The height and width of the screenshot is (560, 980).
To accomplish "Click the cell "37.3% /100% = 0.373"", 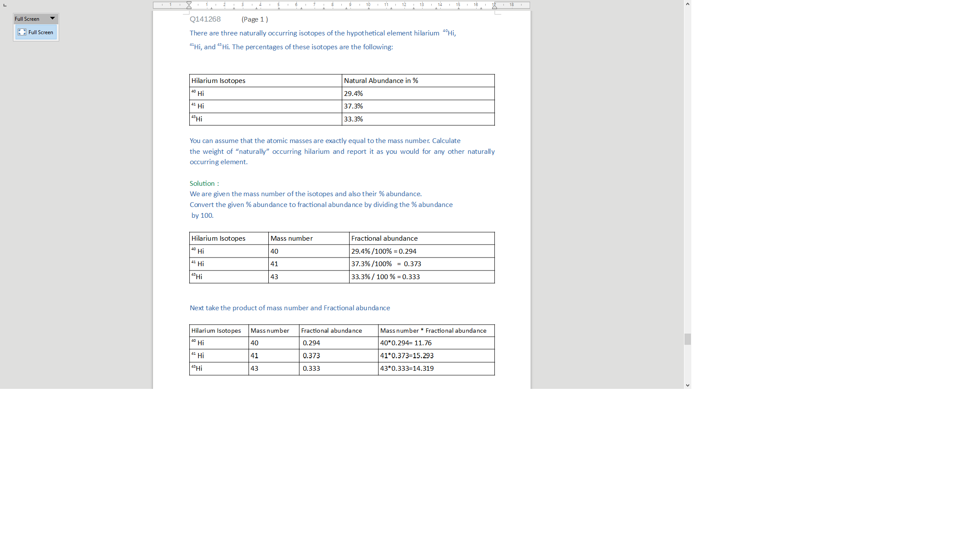I will pyautogui.click(x=386, y=264).
